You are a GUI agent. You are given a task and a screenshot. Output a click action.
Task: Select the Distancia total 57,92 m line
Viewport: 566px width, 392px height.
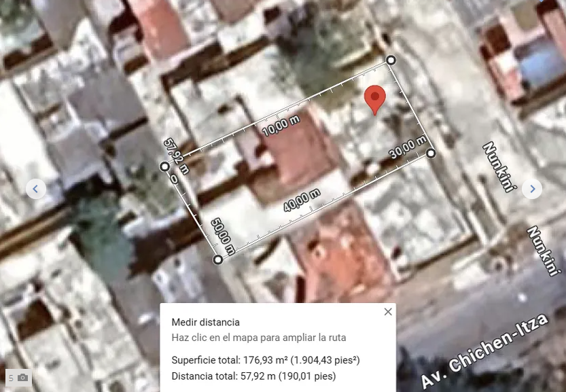[253, 376]
